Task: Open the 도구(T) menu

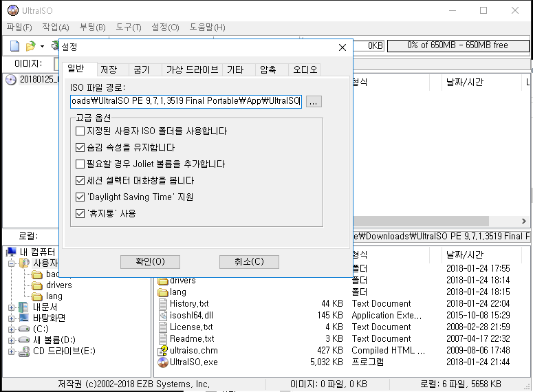Action: click(x=129, y=28)
